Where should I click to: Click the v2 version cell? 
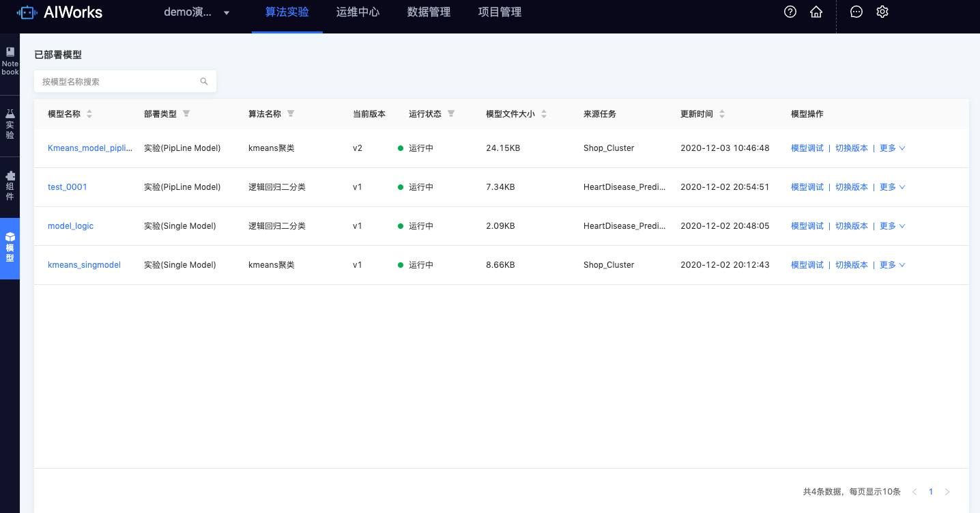pos(358,148)
